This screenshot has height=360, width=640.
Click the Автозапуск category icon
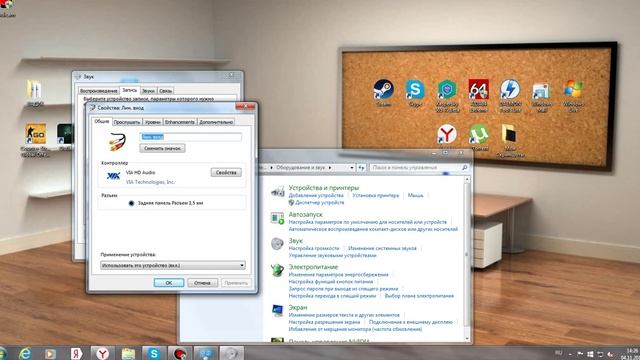click(x=278, y=218)
